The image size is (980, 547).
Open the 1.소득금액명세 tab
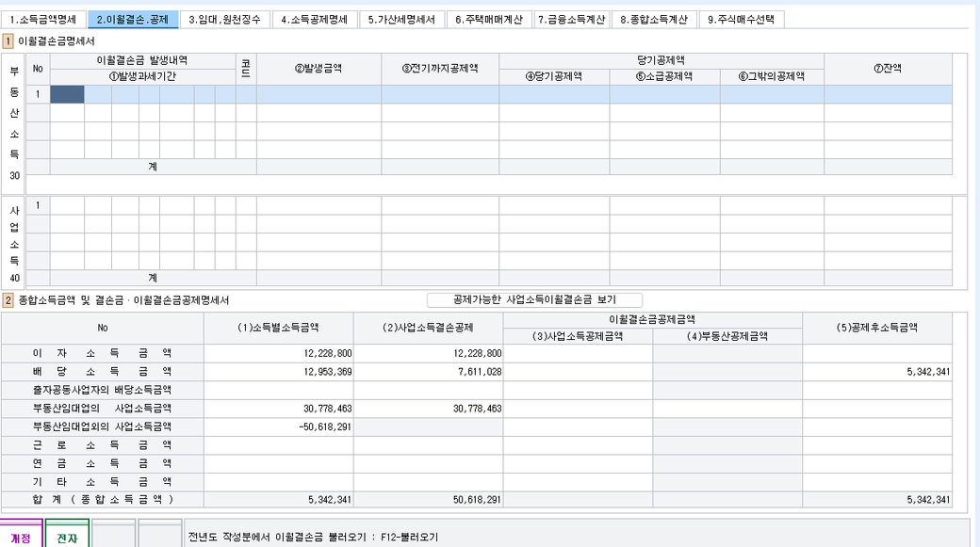44,19
